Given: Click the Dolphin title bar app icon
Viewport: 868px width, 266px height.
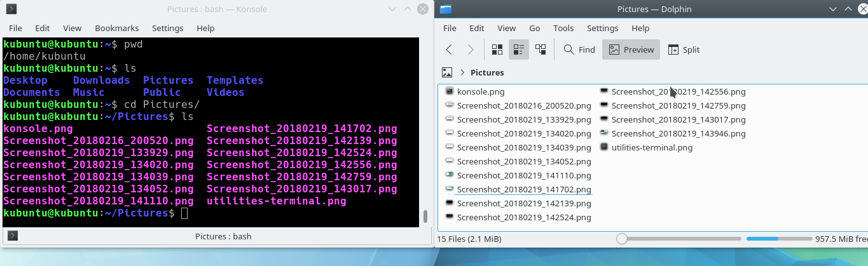Looking at the screenshot, I should coord(445,9).
